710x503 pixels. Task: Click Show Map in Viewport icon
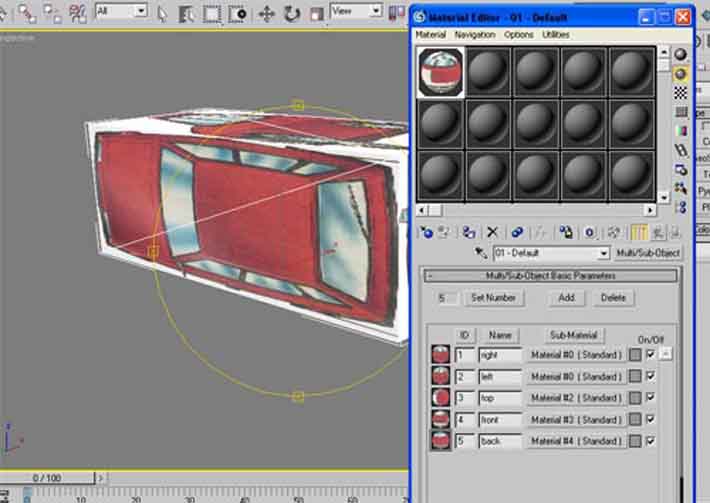click(614, 232)
